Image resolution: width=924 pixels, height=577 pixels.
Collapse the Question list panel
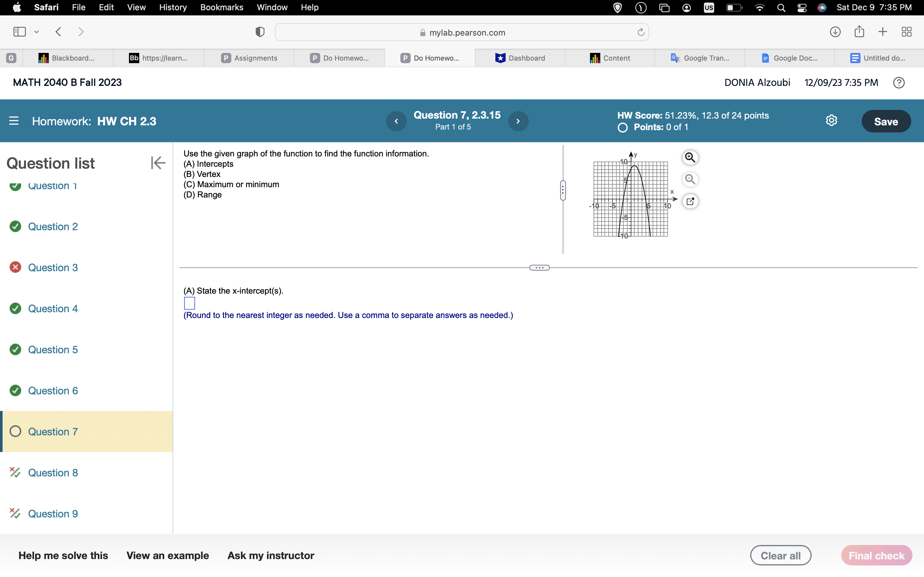pyautogui.click(x=158, y=163)
